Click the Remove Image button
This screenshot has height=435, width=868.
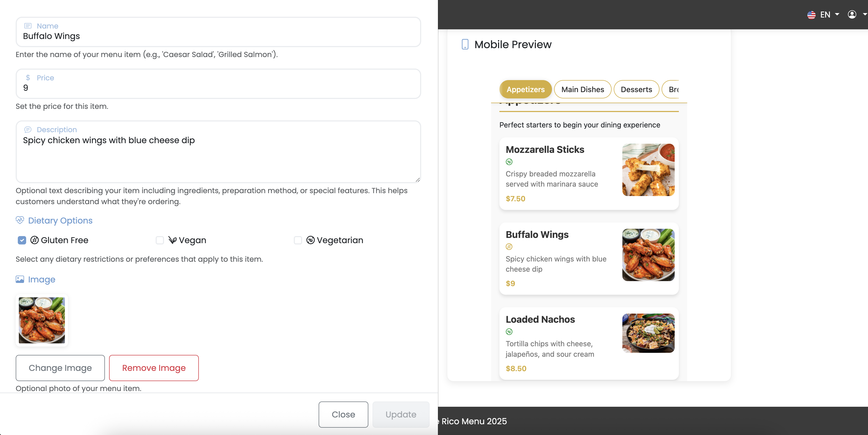click(154, 368)
